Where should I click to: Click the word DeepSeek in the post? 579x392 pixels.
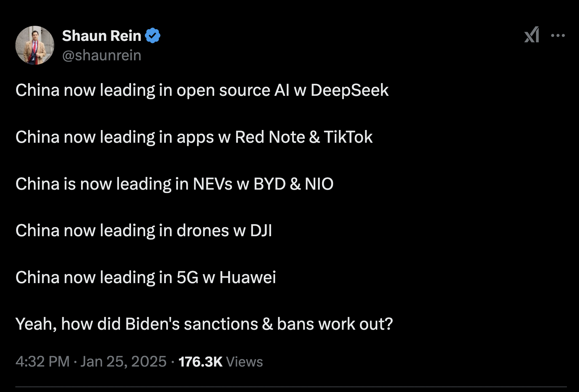[349, 90]
